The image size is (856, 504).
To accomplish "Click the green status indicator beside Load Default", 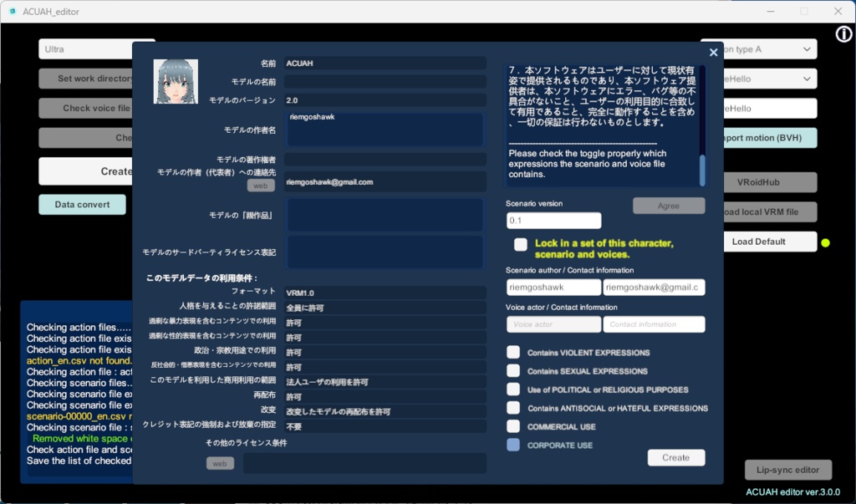I will coord(825,242).
